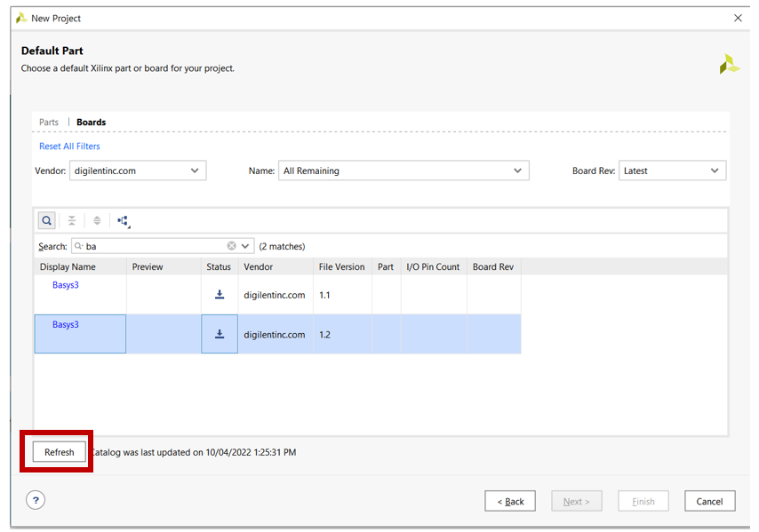
Task: Click the I/O Pin Count column header
Action: point(434,266)
